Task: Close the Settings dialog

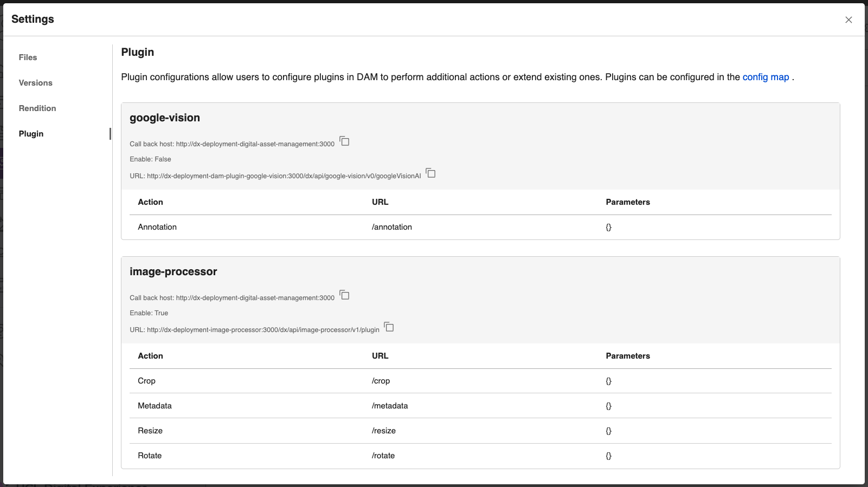Action: click(848, 20)
